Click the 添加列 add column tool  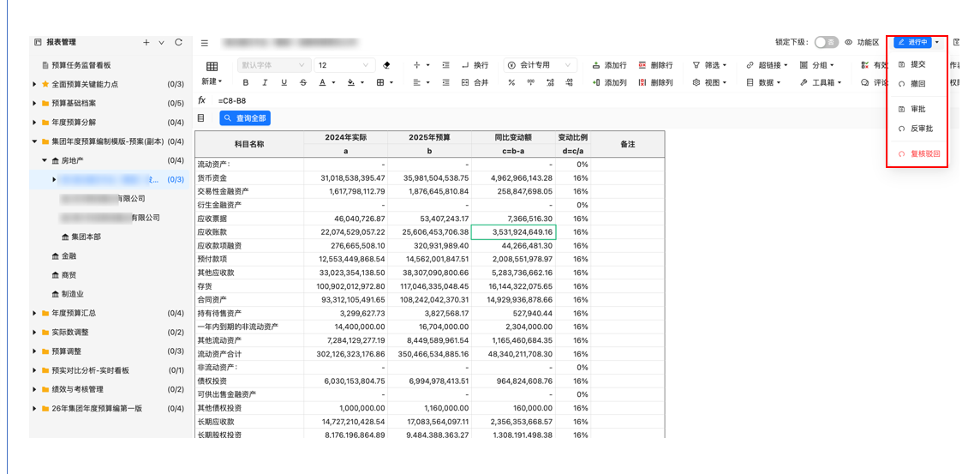609,82
